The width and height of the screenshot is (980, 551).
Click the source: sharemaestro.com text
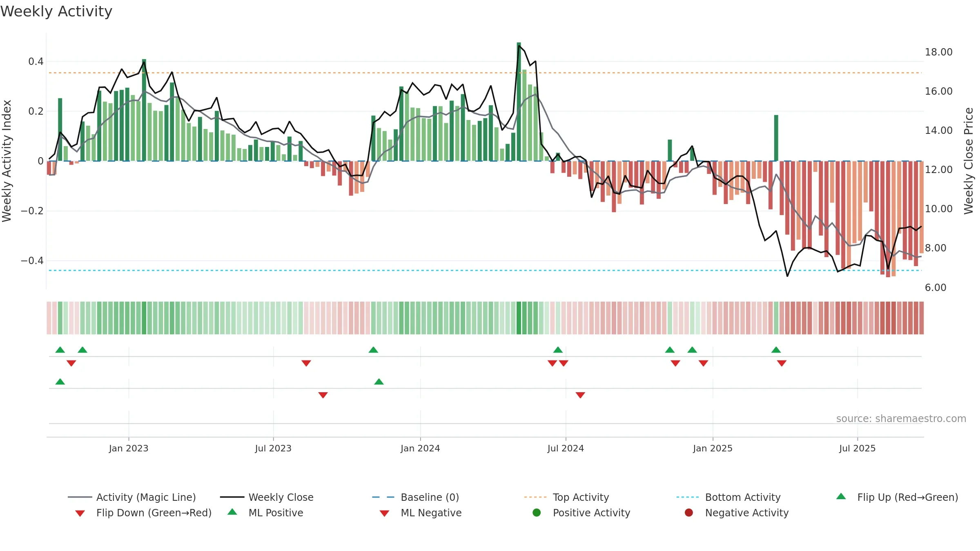tap(901, 419)
